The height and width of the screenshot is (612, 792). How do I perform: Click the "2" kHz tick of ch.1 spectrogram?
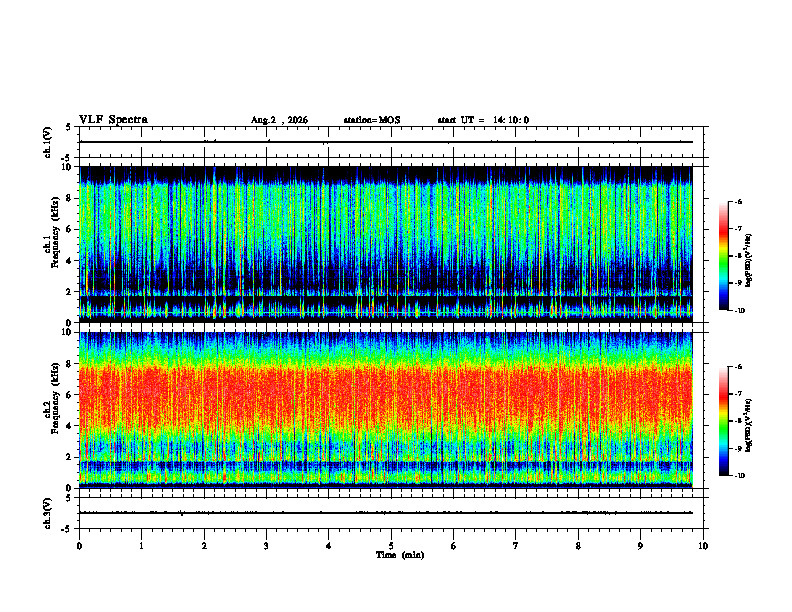(x=69, y=292)
